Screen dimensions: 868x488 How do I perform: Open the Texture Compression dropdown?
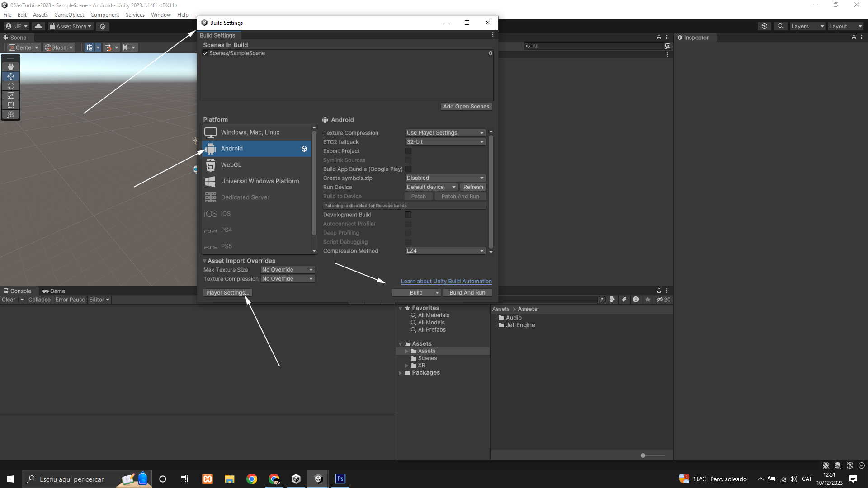click(445, 133)
